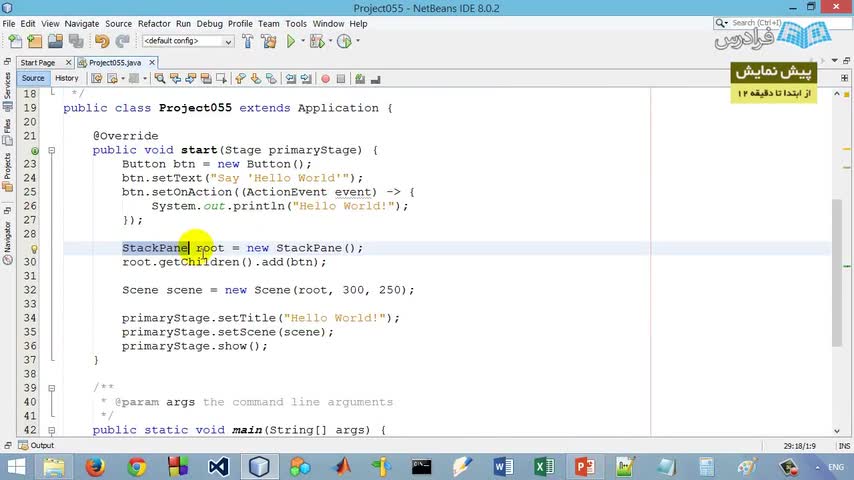Open the Refactor menu

click(154, 24)
